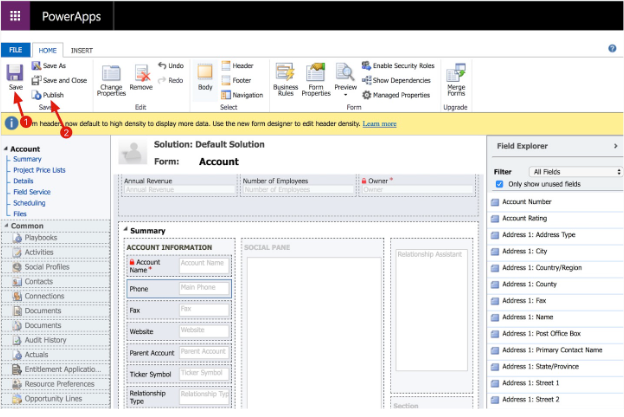Screen dimensions: 624x417
Task: Select the Account Name field
Action: (x=179, y=266)
